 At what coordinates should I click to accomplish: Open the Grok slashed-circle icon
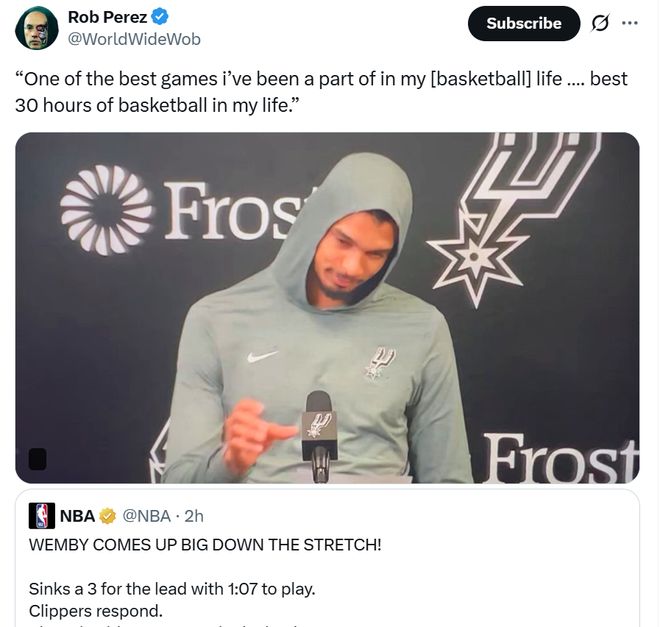click(x=601, y=23)
